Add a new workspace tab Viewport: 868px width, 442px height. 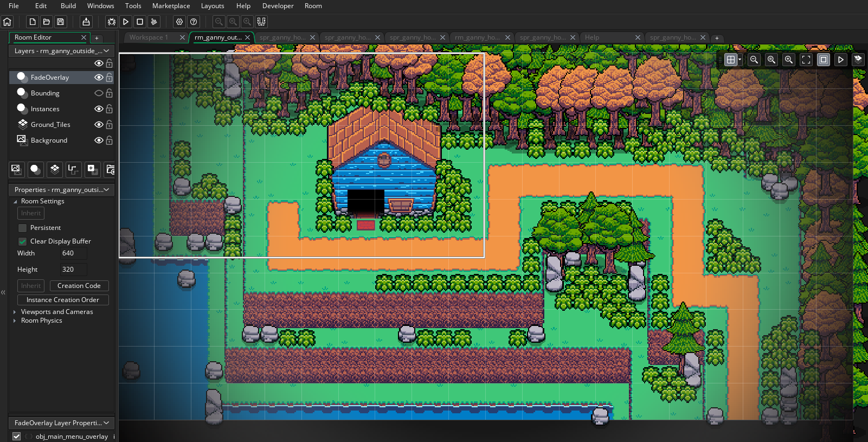[717, 38]
